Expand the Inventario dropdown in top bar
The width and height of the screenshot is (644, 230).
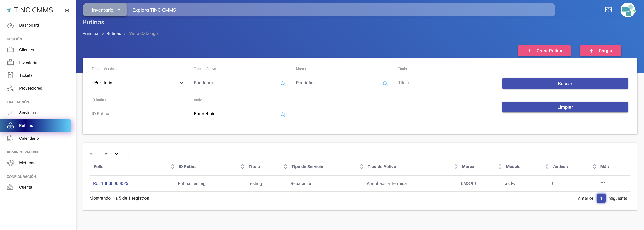(105, 10)
